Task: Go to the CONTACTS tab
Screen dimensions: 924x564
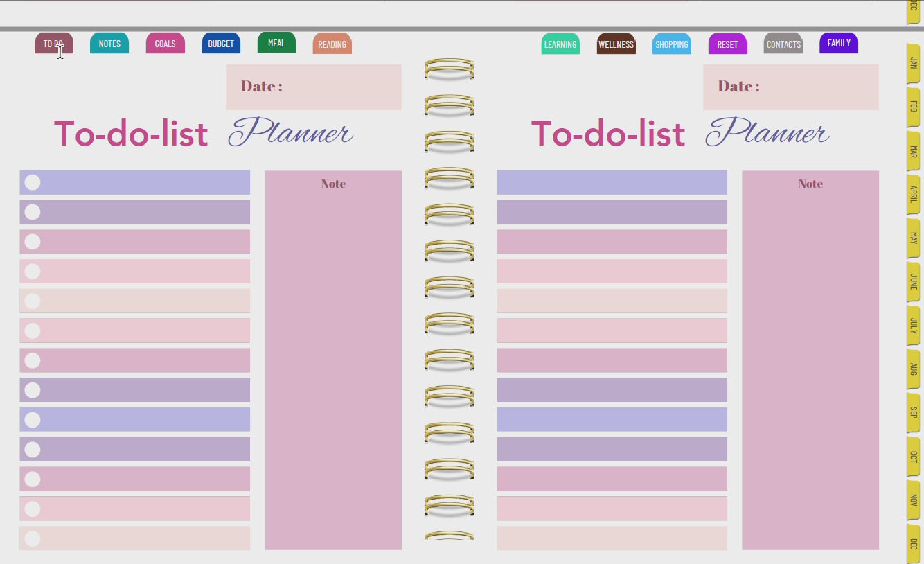Action: point(783,44)
